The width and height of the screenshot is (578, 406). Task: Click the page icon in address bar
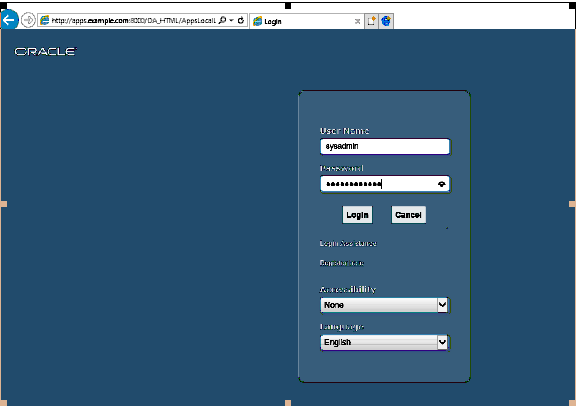(44, 20)
